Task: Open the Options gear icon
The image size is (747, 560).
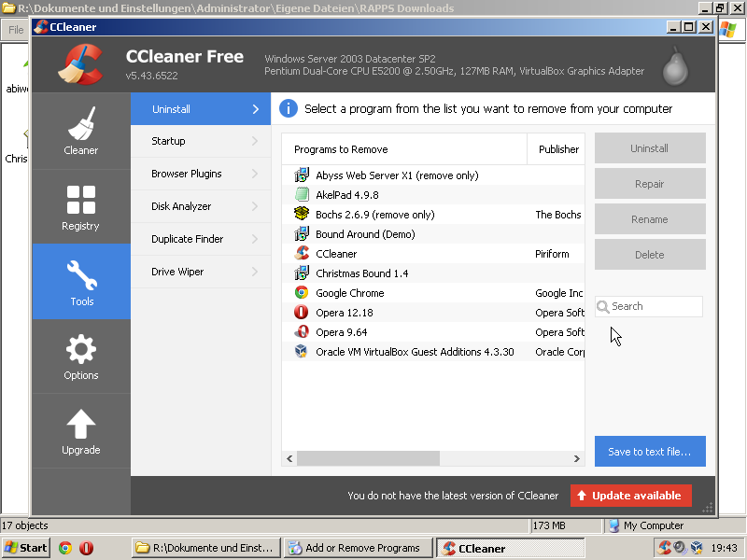Action: [81, 350]
